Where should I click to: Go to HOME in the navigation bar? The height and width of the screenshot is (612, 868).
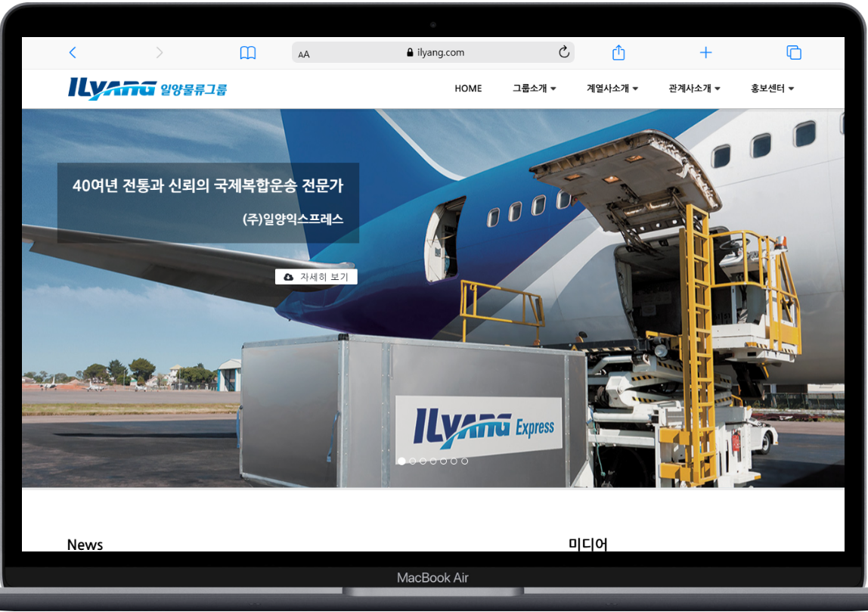(468, 89)
